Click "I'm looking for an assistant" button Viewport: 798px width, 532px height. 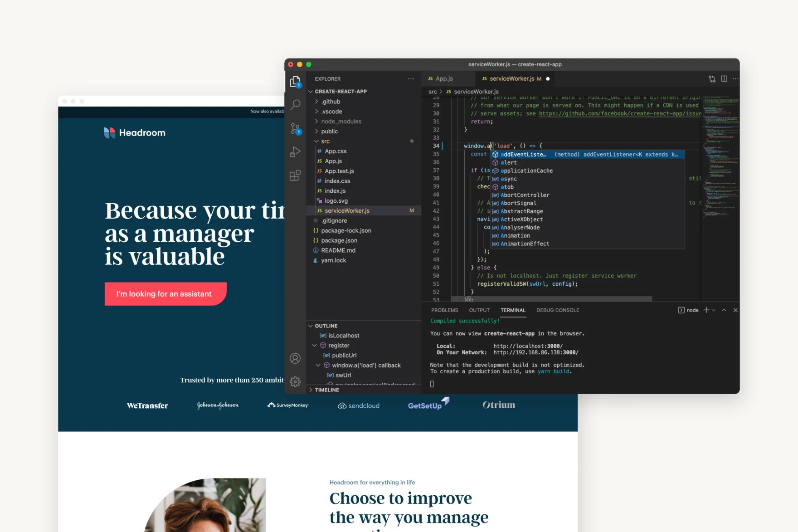(x=165, y=294)
